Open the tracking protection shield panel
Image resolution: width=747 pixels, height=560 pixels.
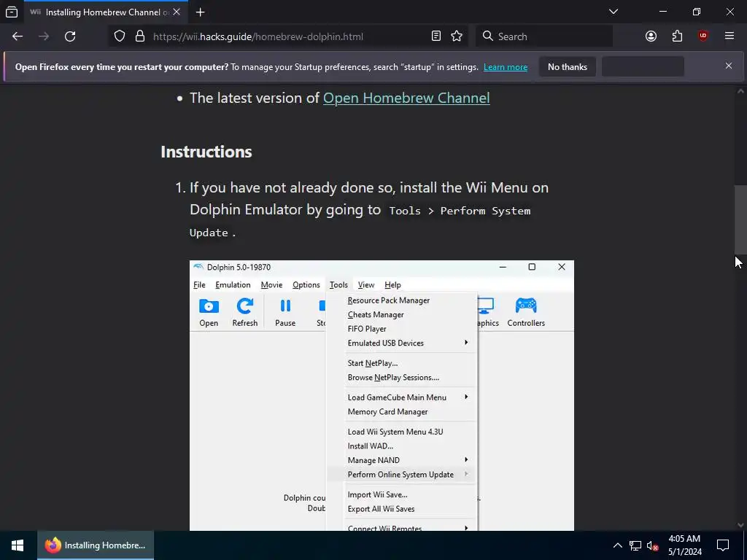120,36
